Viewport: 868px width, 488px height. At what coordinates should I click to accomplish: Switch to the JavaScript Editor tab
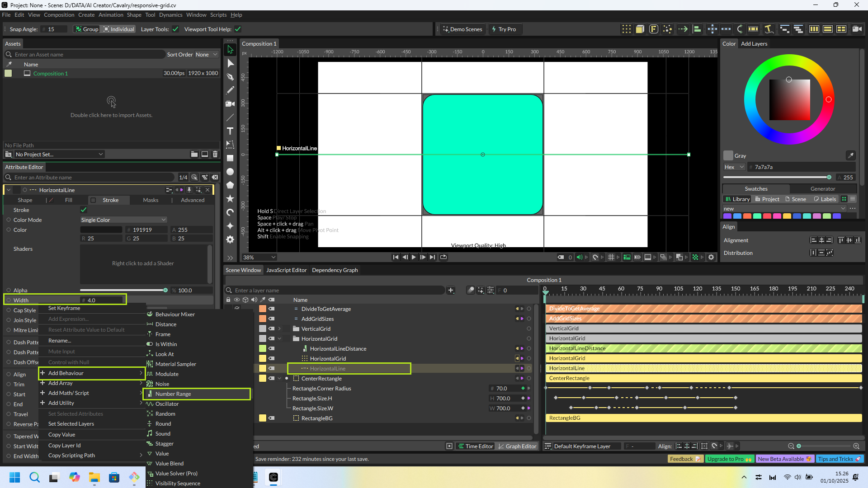coord(286,270)
